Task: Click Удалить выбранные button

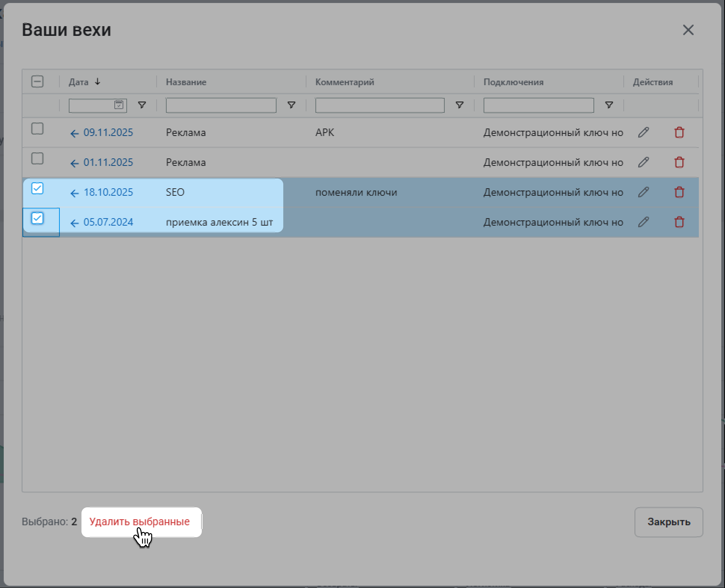Action: (139, 522)
